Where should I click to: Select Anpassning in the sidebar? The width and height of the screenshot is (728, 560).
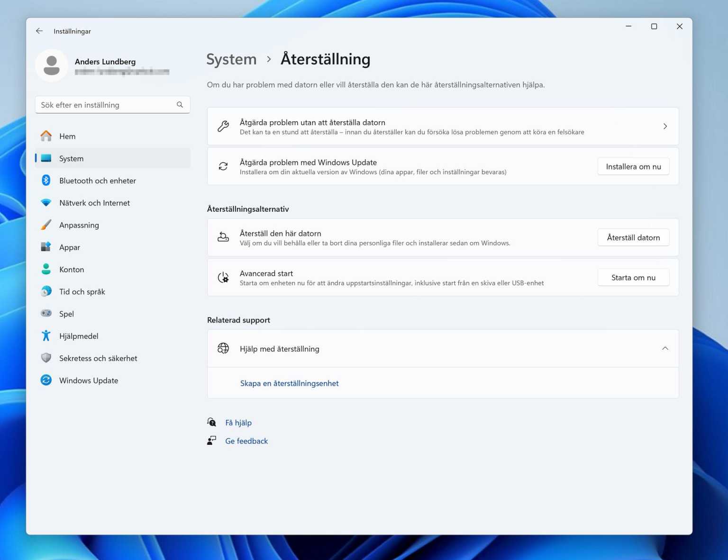pyautogui.click(x=79, y=225)
